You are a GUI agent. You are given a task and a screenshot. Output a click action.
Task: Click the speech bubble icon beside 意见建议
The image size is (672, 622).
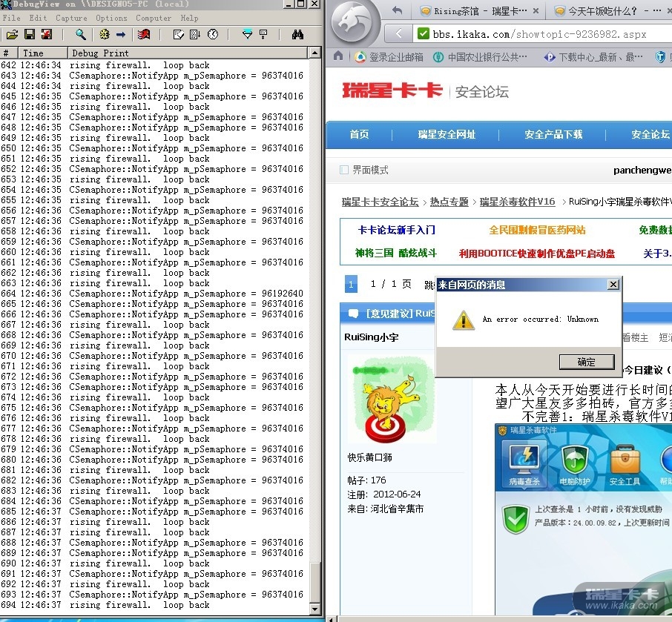tap(354, 314)
